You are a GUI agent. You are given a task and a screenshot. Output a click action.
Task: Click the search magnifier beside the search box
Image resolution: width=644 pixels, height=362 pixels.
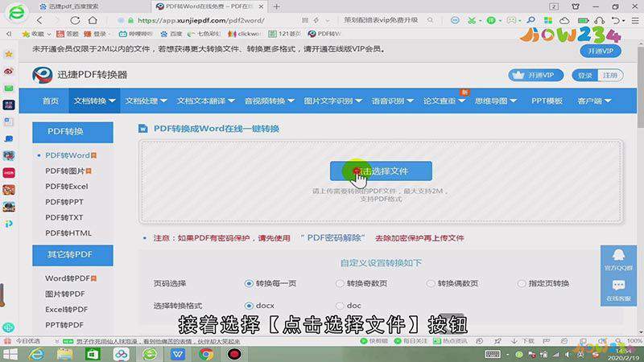(430, 20)
